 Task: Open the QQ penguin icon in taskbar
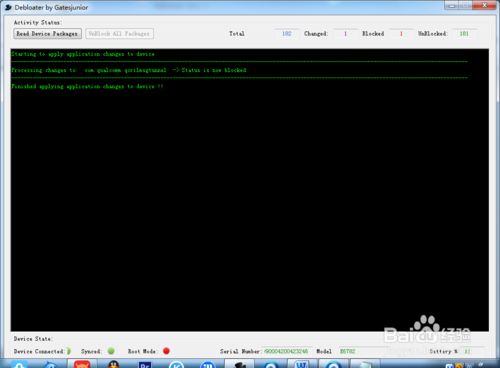tap(114, 364)
